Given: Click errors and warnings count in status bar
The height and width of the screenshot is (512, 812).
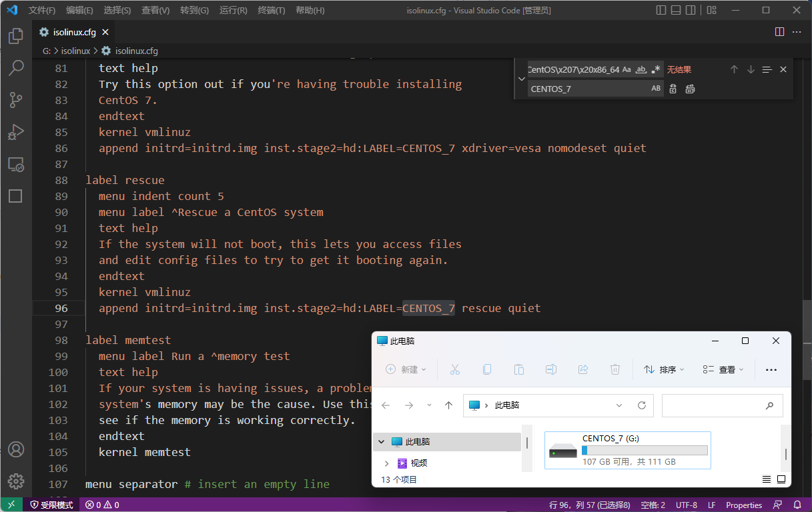Looking at the screenshot, I should click(102, 505).
